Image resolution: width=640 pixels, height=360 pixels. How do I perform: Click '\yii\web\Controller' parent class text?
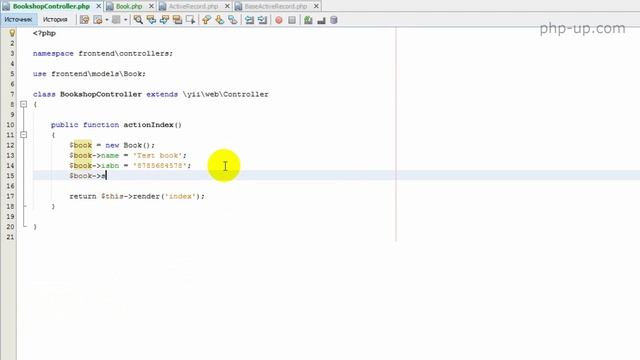pos(225,94)
